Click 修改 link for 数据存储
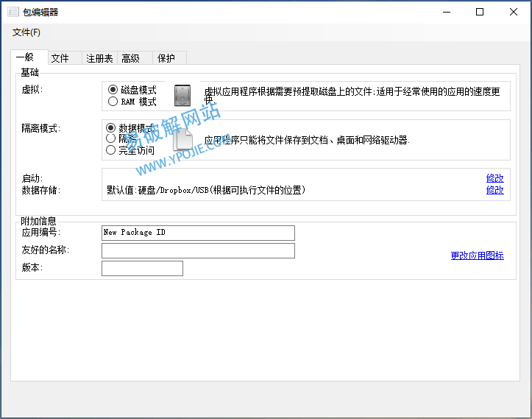The width and height of the screenshot is (532, 419). 494,190
